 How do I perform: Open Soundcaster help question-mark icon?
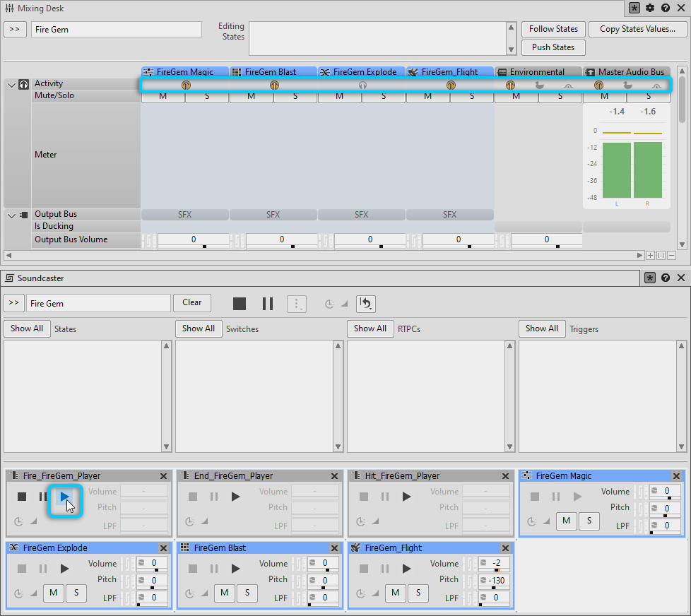click(666, 278)
